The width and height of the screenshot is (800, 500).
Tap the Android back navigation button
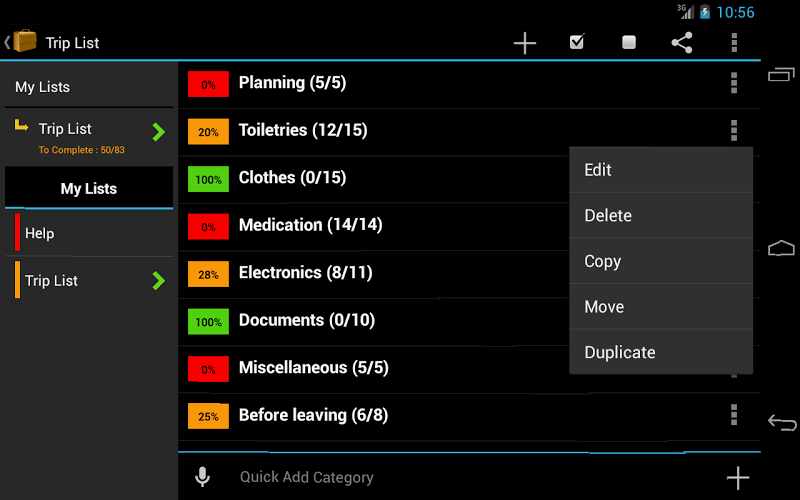[x=782, y=422]
